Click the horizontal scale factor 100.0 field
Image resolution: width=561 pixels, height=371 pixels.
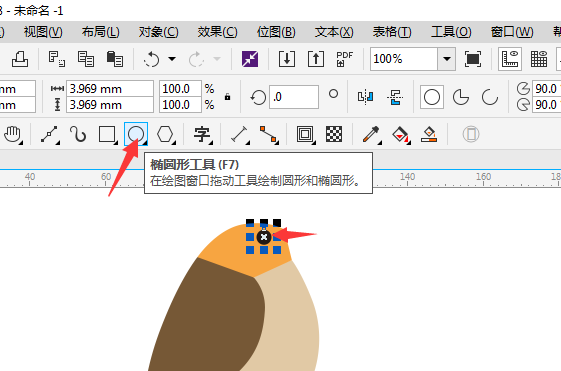coord(180,88)
